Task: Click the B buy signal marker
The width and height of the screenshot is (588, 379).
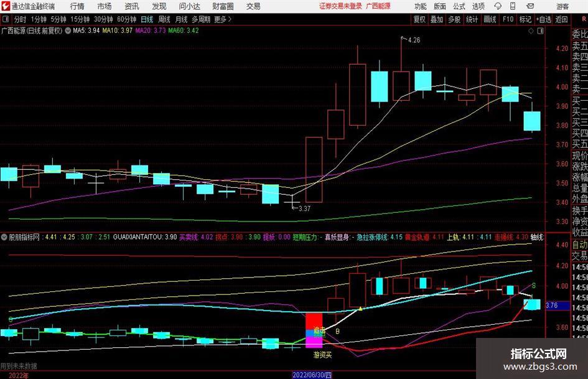Action: [337, 331]
